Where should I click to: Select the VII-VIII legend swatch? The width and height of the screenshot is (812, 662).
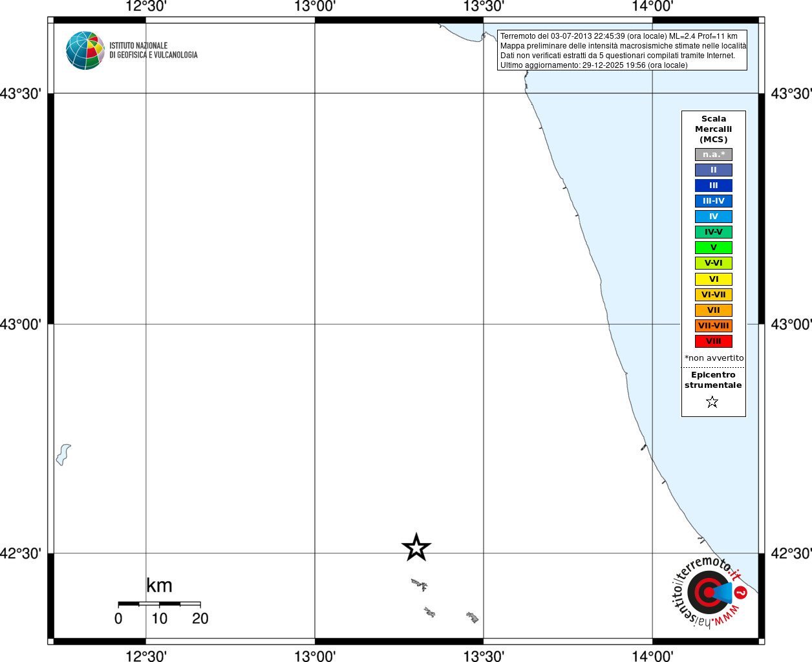click(714, 326)
